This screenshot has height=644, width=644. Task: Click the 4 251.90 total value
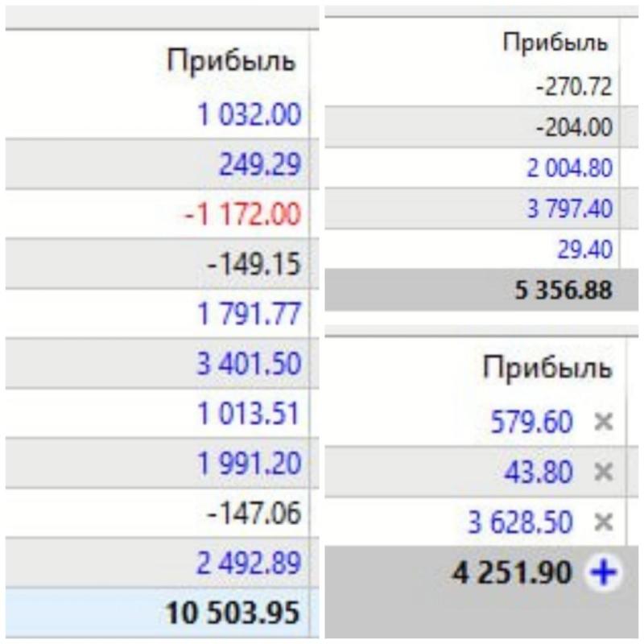tap(511, 572)
